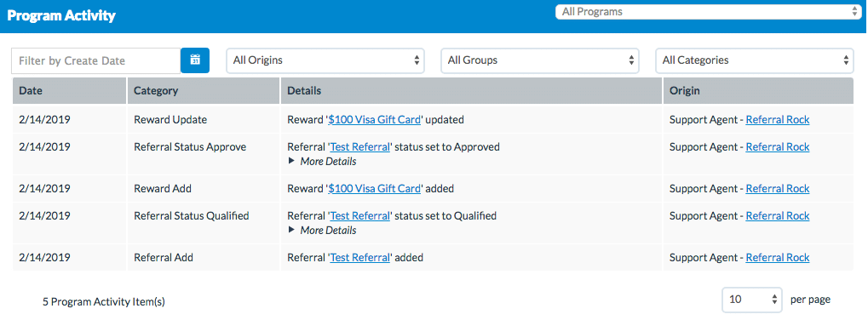Image resolution: width=868 pixels, height=320 pixels.
Task: Open Test Referral link in Qualified status row
Action: click(x=360, y=215)
